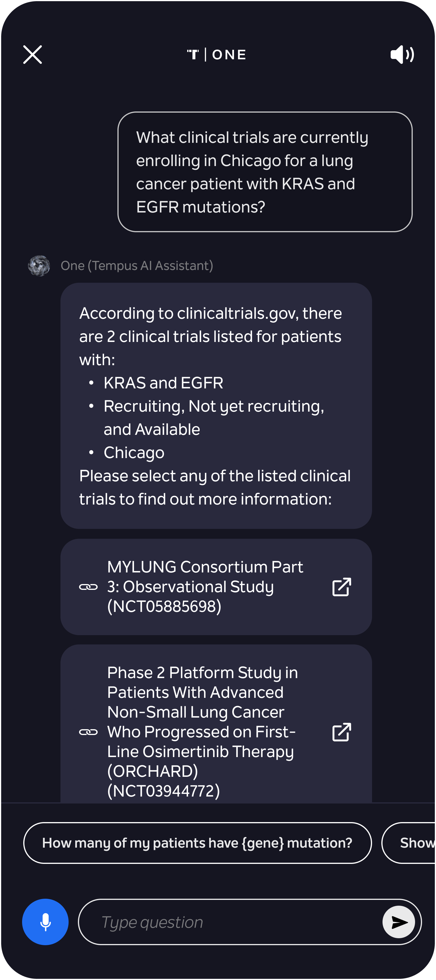The image size is (436, 980).
Task: Open MYLUNG study in external window icon
Action: [341, 587]
